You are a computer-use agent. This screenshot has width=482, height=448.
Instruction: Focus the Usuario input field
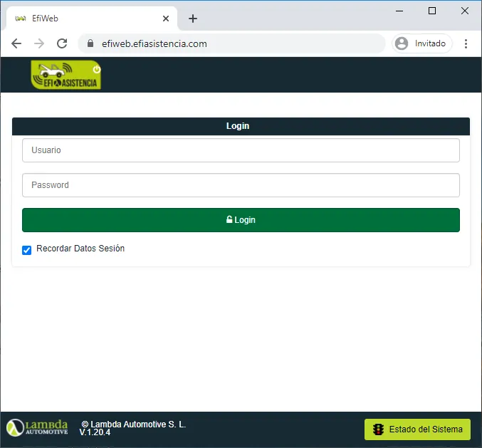(x=241, y=150)
